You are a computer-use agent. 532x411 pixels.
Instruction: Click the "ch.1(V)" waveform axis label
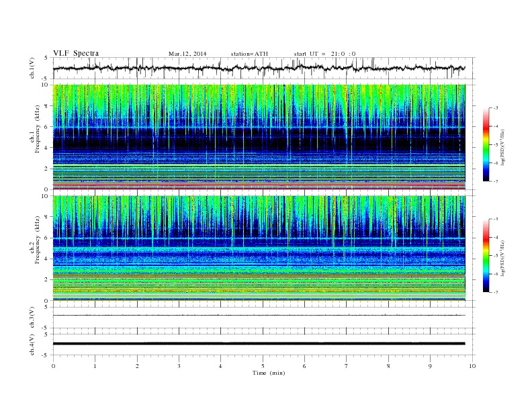[32, 68]
